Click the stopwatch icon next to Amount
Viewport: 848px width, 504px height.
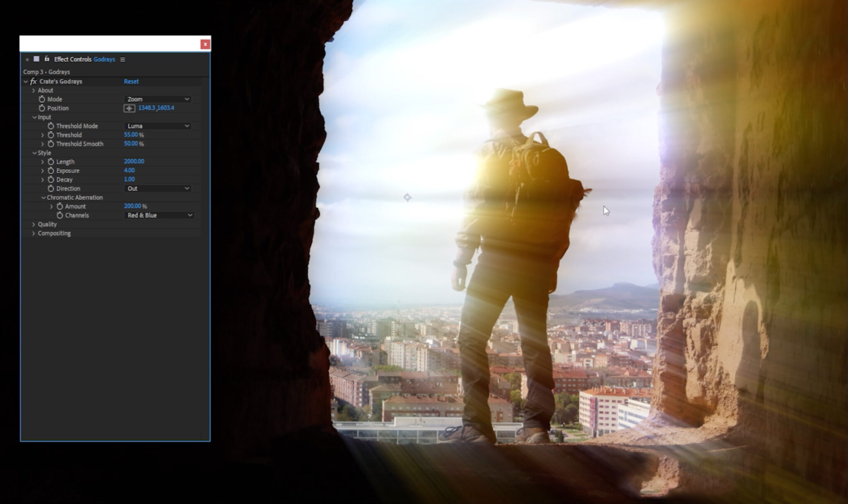tap(60, 206)
